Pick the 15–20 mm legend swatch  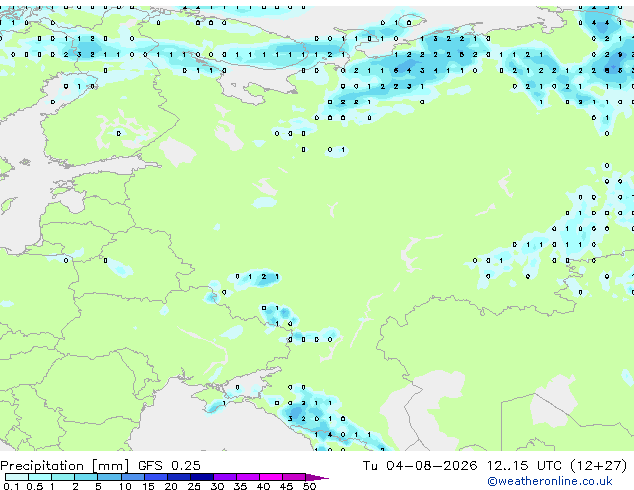click(x=156, y=477)
